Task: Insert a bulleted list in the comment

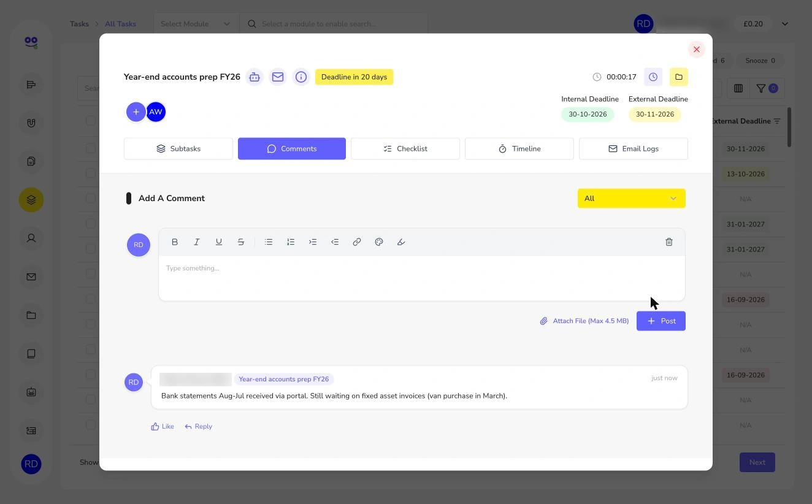Action: point(269,242)
